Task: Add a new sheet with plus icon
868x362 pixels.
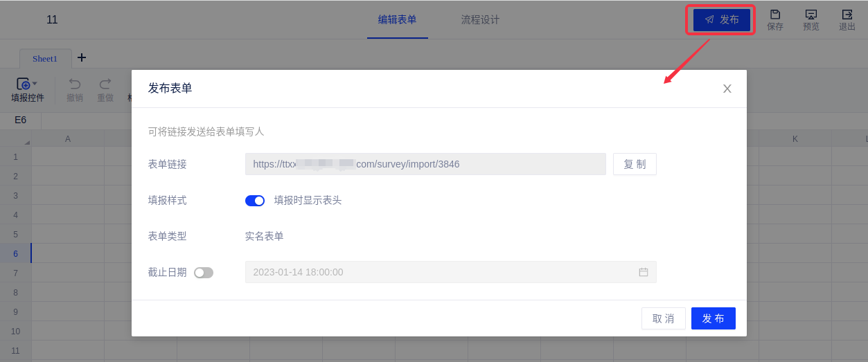Action: (82, 57)
